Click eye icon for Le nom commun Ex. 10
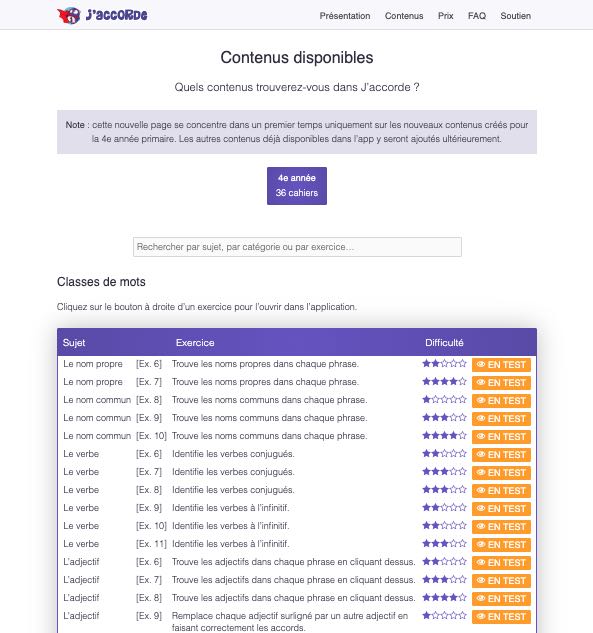The width and height of the screenshot is (593, 633). [480, 436]
